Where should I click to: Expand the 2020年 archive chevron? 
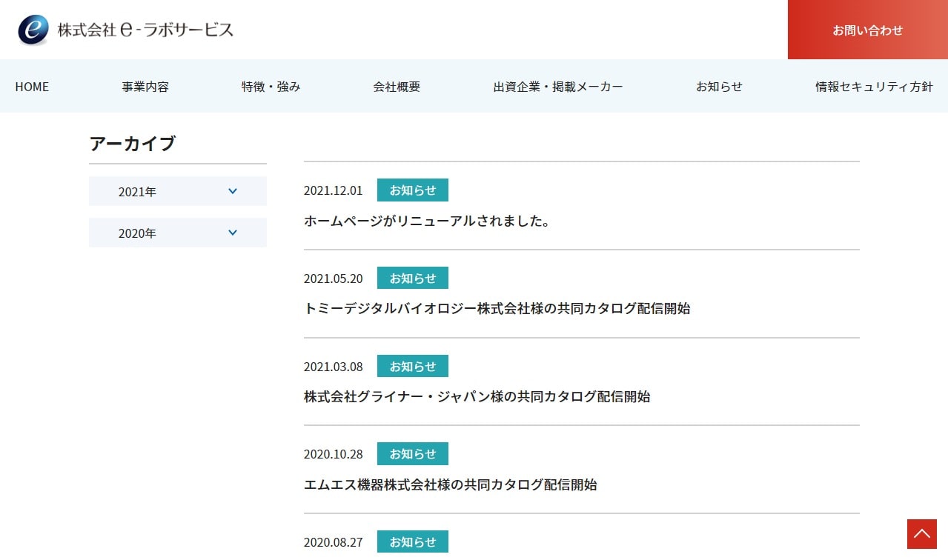click(x=233, y=233)
